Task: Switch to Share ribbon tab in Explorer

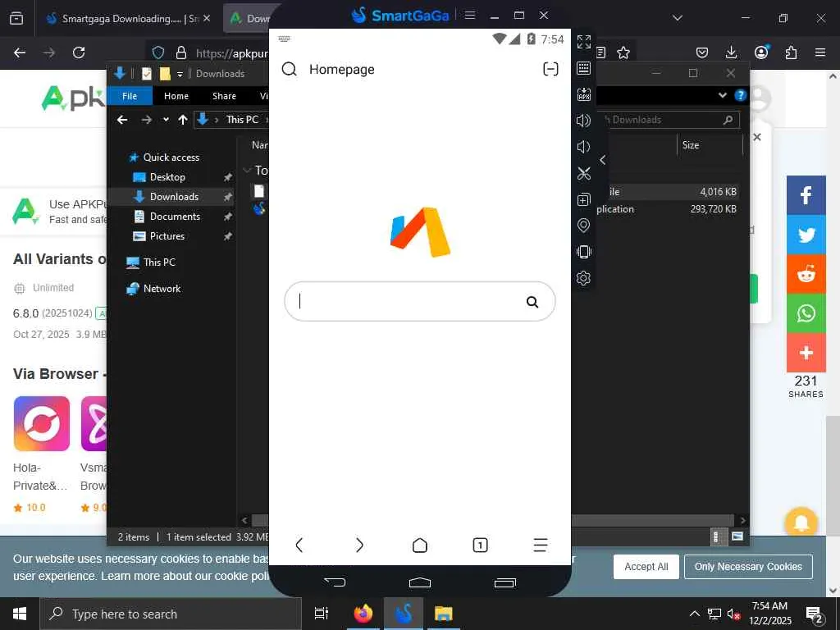Action: (x=224, y=96)
